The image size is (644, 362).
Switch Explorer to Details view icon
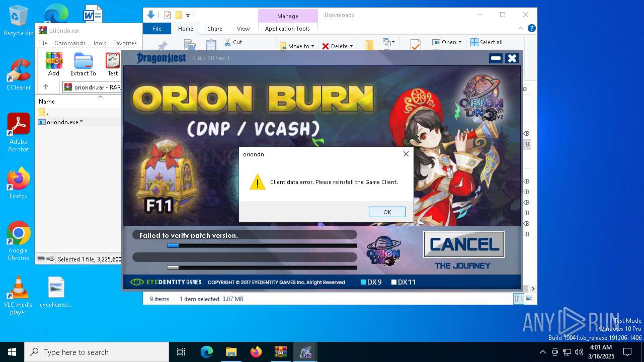pos(518,299)
